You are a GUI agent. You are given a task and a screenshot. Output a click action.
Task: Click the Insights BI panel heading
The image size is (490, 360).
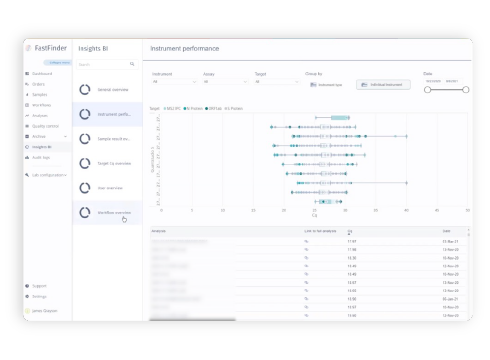[x=93, y=49]
